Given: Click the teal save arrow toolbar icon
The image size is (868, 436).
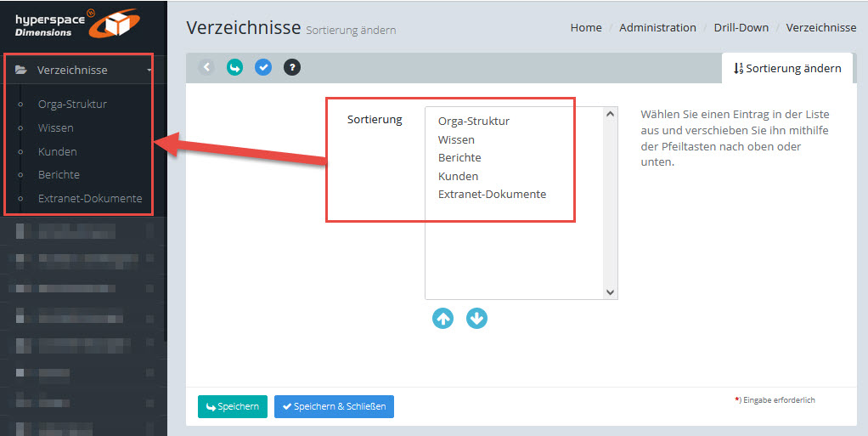Looking at the screenshot, I should pos(234,67).
